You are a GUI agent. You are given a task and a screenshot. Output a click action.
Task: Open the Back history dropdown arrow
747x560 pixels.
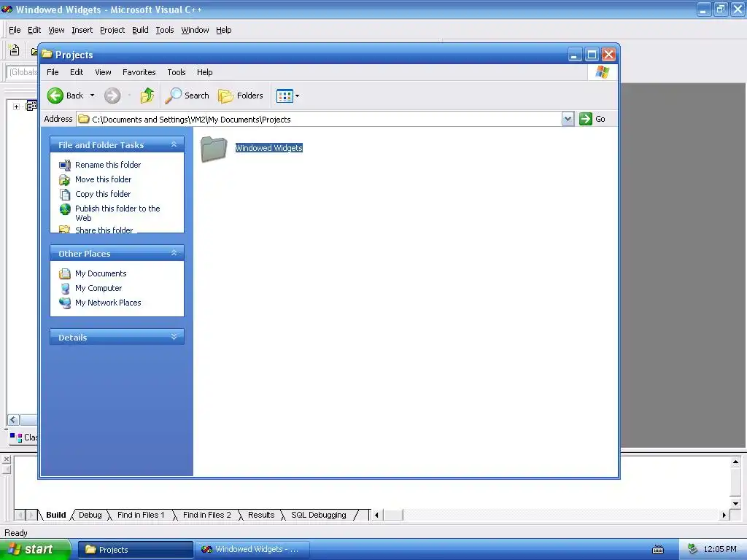(x=93, y=96)
